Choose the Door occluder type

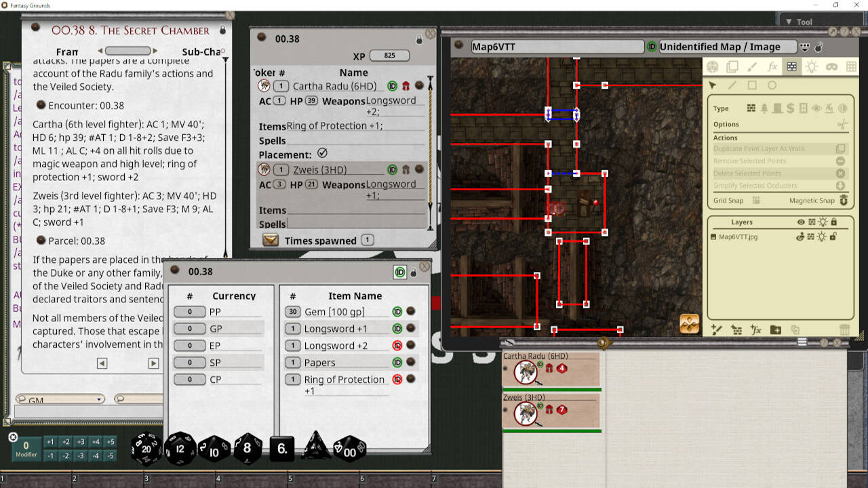[x=776, y=108]
